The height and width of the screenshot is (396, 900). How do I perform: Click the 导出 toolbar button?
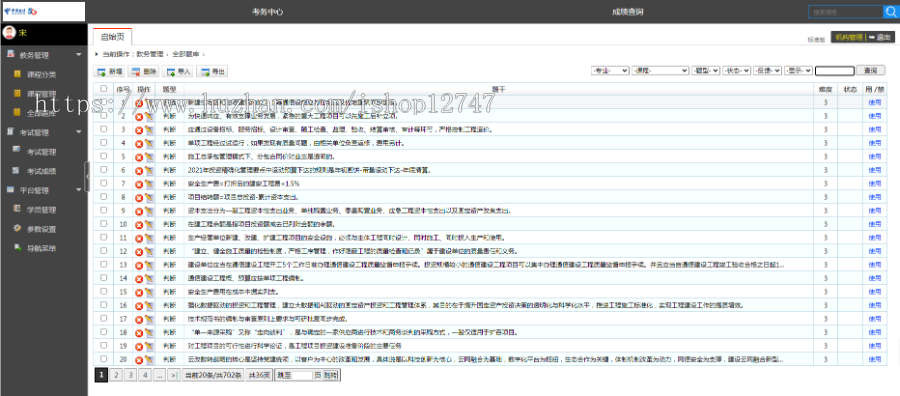point(212,71)
